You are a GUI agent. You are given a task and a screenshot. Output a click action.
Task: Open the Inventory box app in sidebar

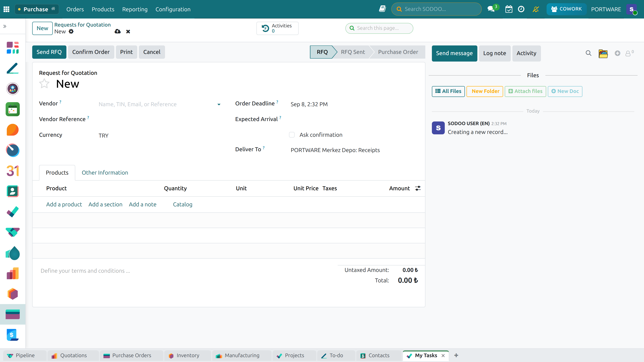[12, 294]
